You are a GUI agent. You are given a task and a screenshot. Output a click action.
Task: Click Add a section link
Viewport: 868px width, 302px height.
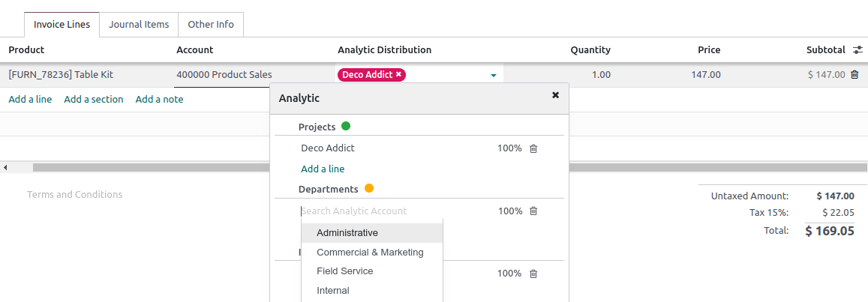94,99
